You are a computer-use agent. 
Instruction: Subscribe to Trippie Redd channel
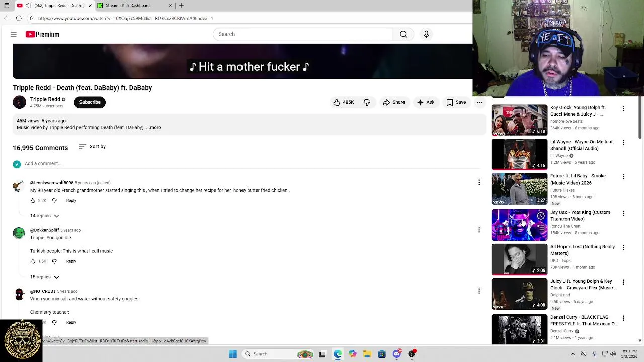90,102
